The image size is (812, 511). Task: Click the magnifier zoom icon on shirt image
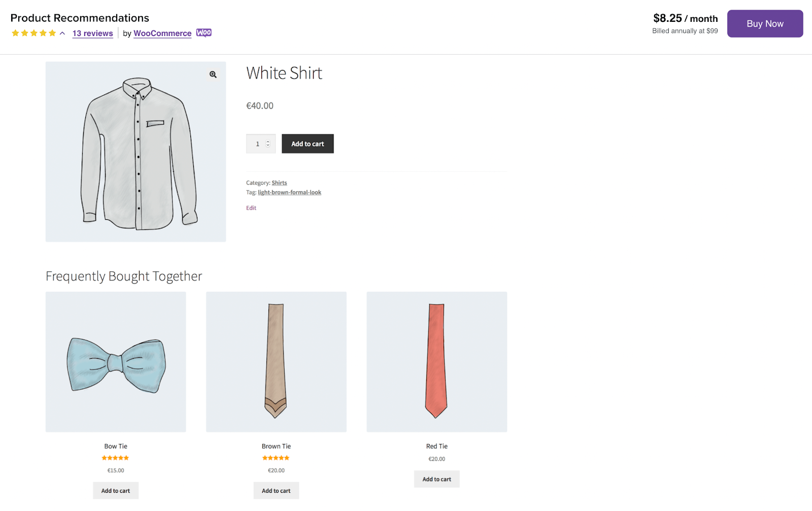click(213, 75)
